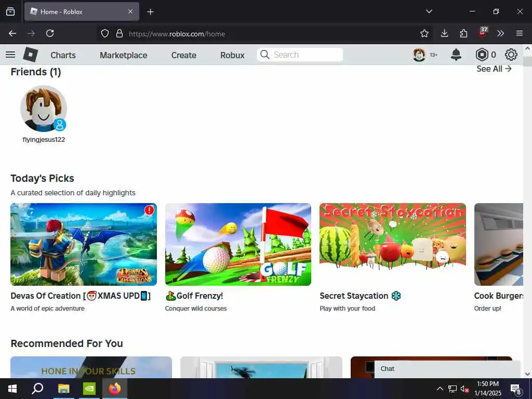Open Secret Staycation game thumbnail
Image resolution: width=532 pixels, height=399 pixels.
click(x=393, y=244)
